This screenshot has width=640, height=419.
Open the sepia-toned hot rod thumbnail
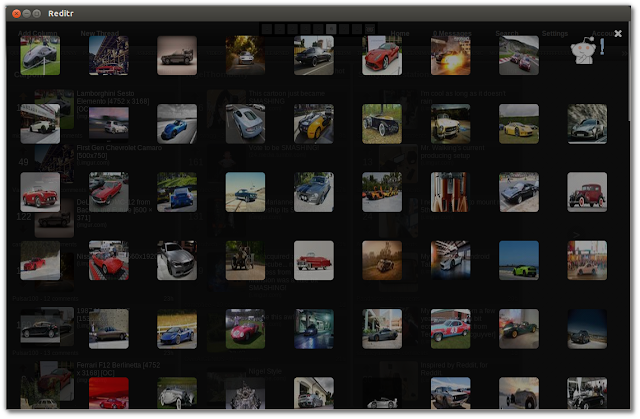click(382, 260)
